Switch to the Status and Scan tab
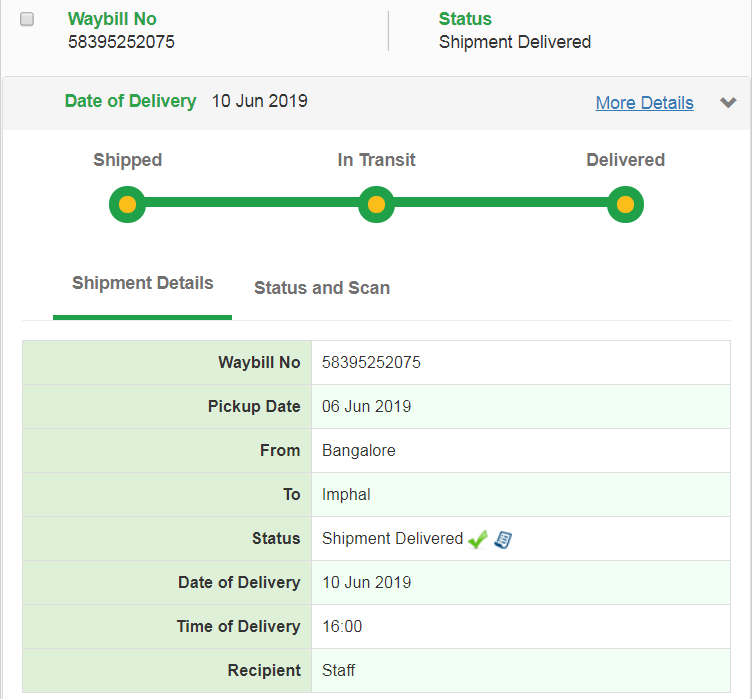 click(x=322, y=288)
